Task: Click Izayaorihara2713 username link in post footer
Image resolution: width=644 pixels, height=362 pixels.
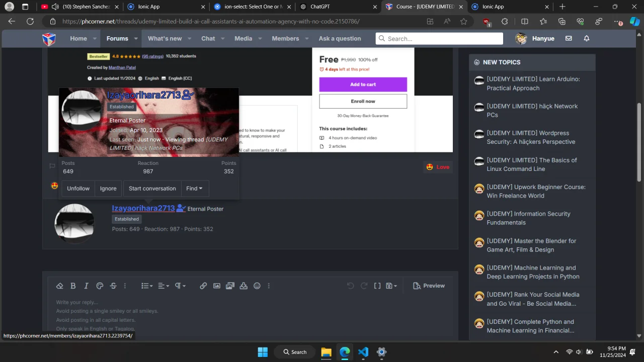Action: pyautogui.click(x=143, y=208)
